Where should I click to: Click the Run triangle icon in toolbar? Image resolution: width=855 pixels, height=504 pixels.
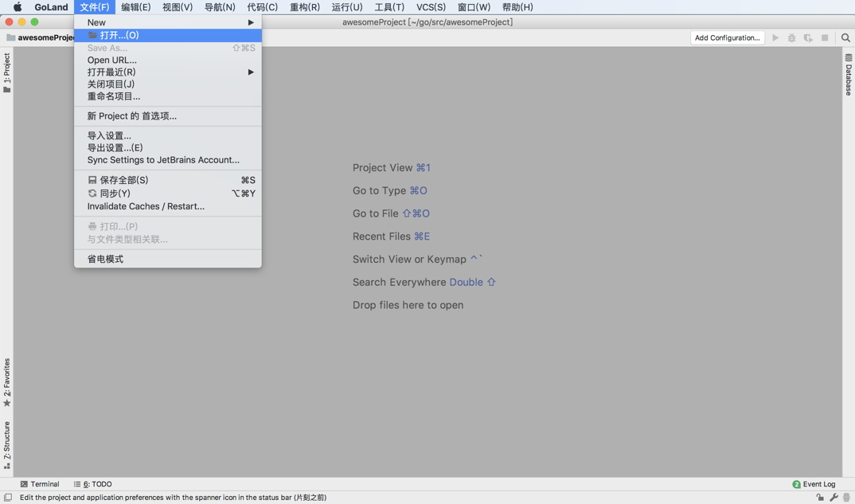pos(775,37)
